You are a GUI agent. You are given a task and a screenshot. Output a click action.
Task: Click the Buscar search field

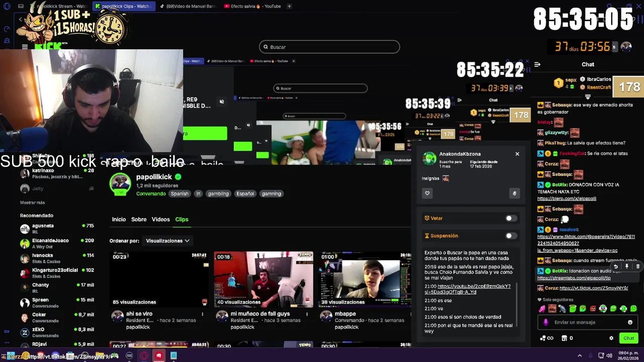[x=330, y=47]
